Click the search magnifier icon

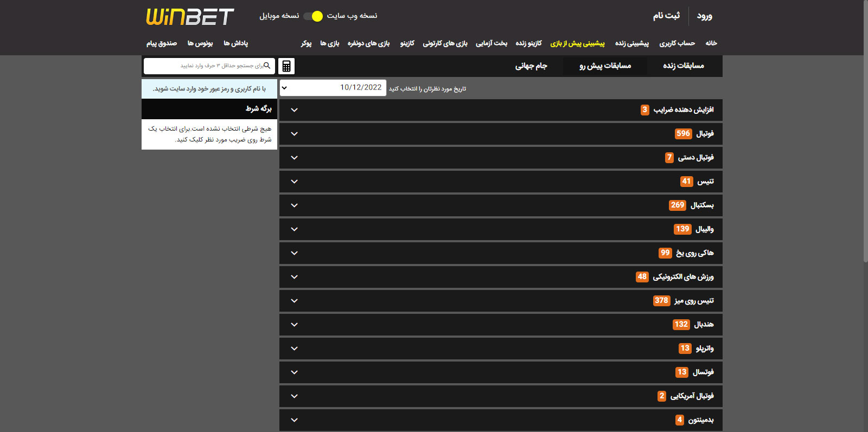point(267,66)
